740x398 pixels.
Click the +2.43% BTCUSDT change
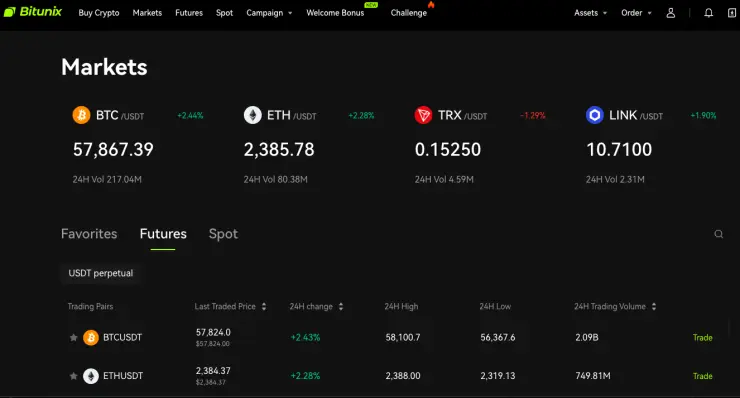[305, 338]
